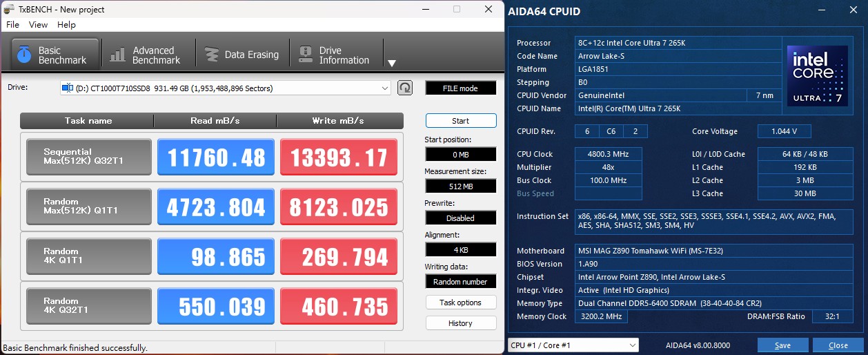
Task: Click the Intel Core Ultra 7 logo
Action: click(818, 76)
